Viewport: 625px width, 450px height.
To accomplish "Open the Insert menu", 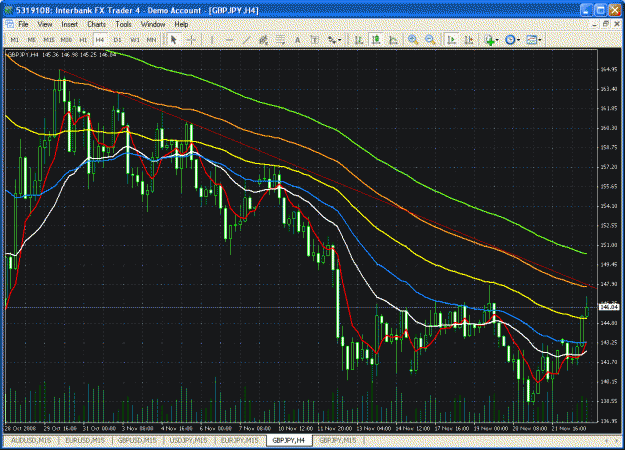I will [69, 24].
